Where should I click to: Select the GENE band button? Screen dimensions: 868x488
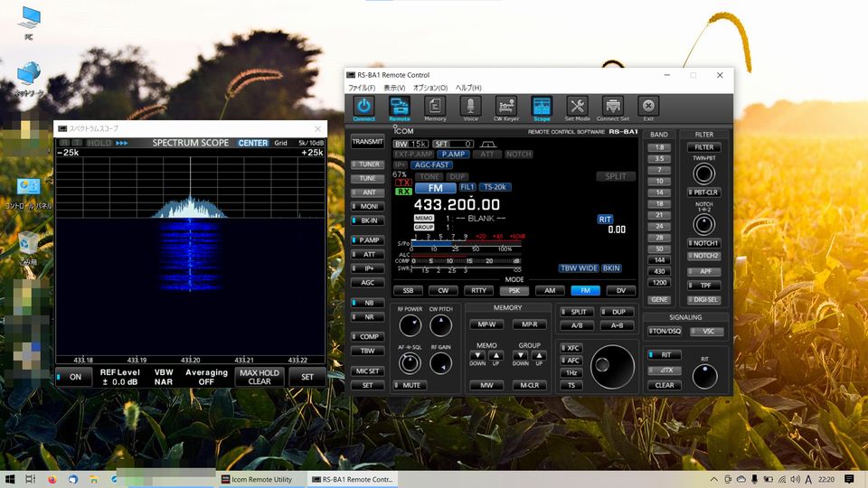pyautogui.click(x=659, y=299)
